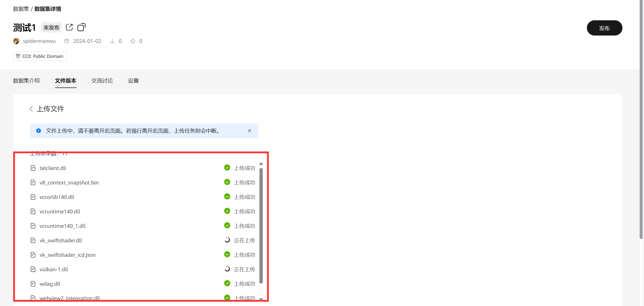
Task: Click the green success check for vccorlib140.dll
Action: pyautogui.click(x=227, y=197)
